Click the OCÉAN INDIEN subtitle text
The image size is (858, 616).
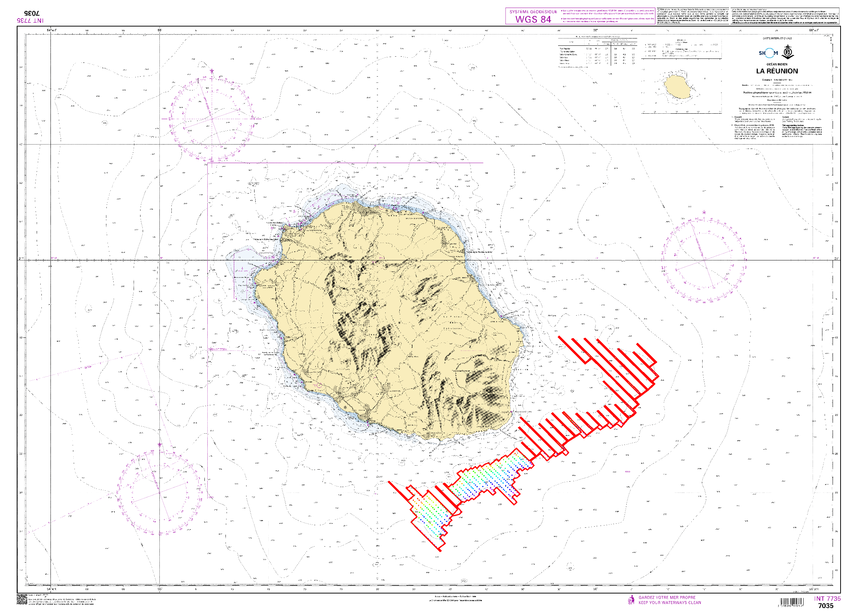pos(777,64)
